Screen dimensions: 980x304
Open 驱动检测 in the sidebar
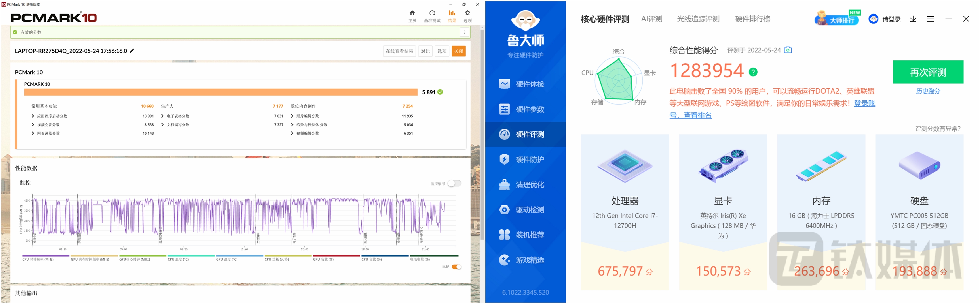coord(525,210)
